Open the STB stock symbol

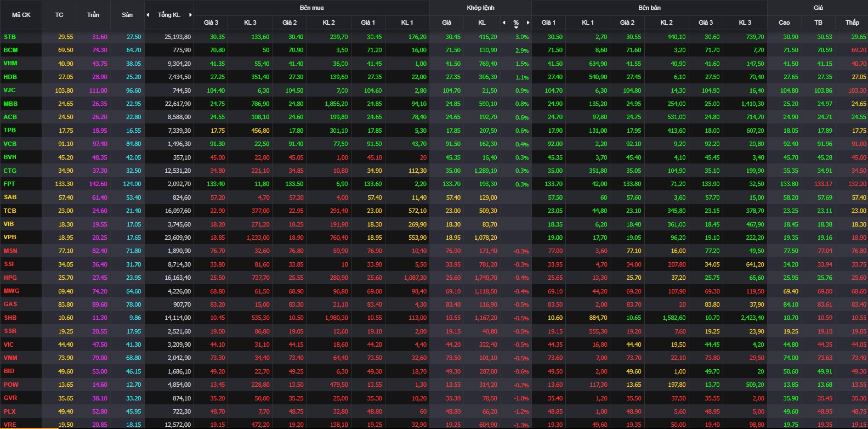(10, 37)
